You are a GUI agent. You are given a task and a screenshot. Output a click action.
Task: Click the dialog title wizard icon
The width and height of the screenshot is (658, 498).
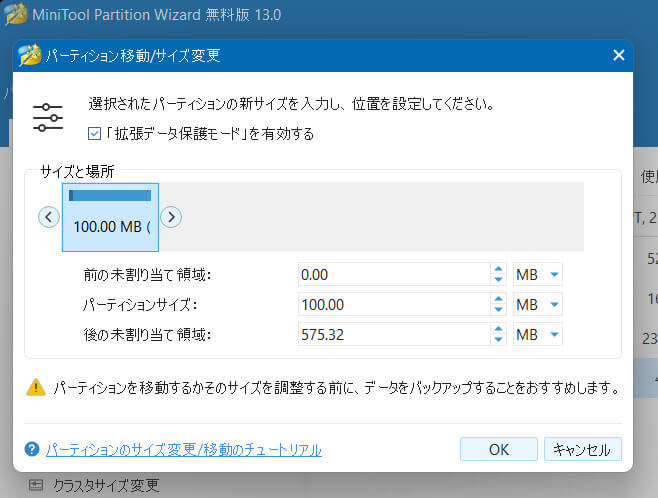(32, 56)
